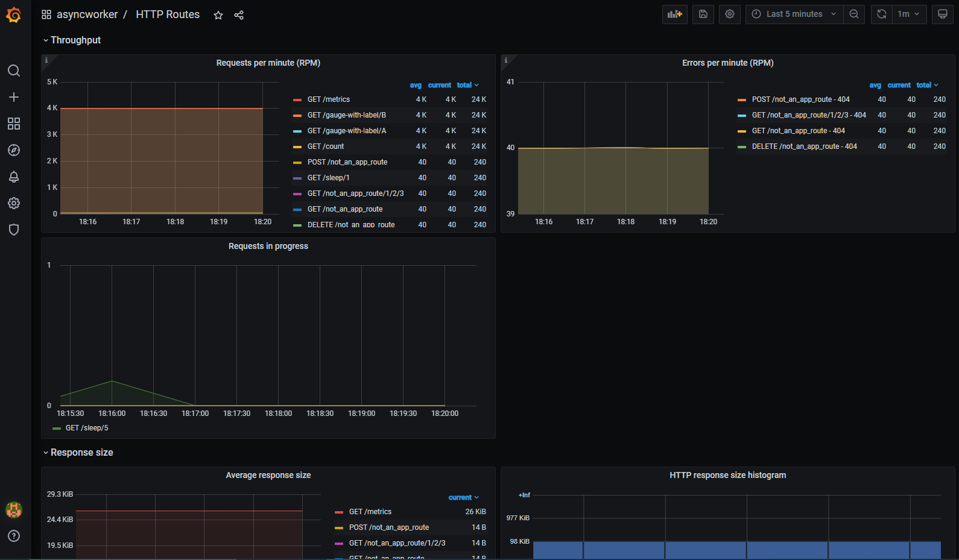Share the dashboard via share icon
The image size is (959, 560).
point(239,15)
